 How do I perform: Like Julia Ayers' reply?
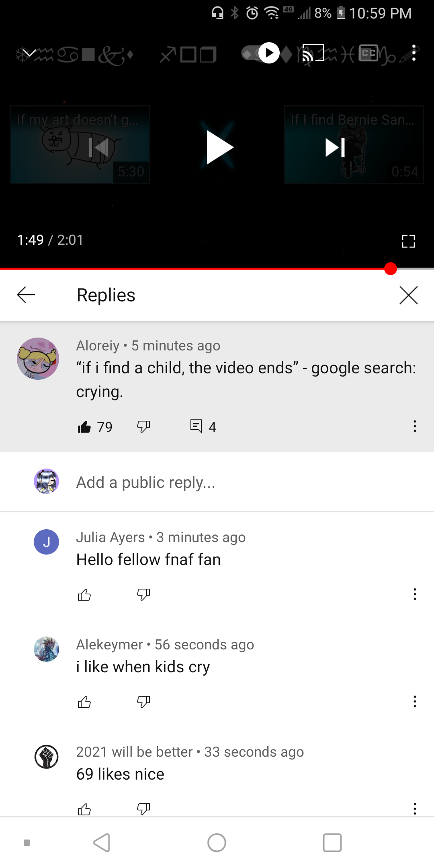(x=84, y=594)
